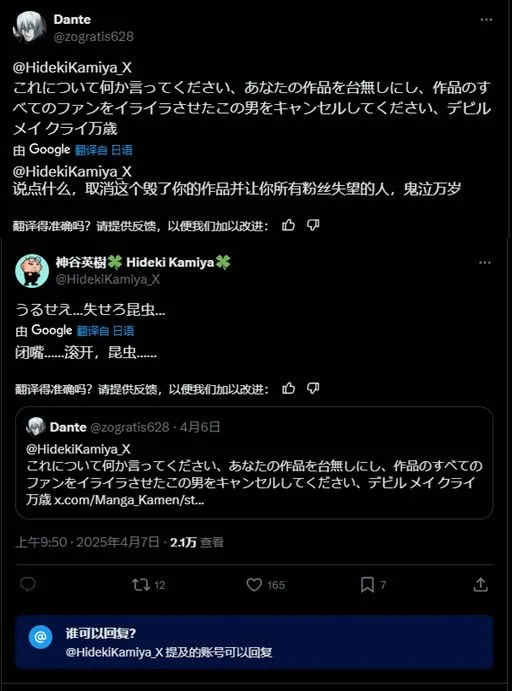Screen dimensions: 512x691
Task: Open Dante's profile avatar at top
Action: click(x=30, y=27)
